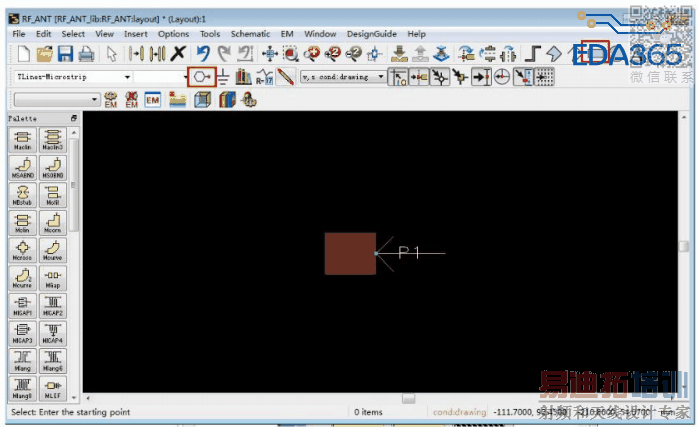Viewport: 698px width, 427px height.
Task: Select the Mcorn corner component
Action: tap(53, 223)
